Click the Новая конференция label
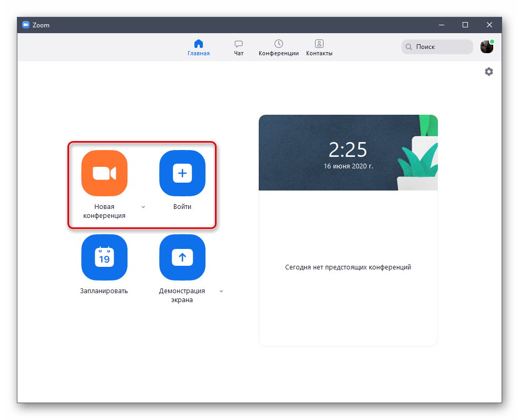Image resolution: width=519 pixels, height=420 pixels. click(x=104, y=211)
